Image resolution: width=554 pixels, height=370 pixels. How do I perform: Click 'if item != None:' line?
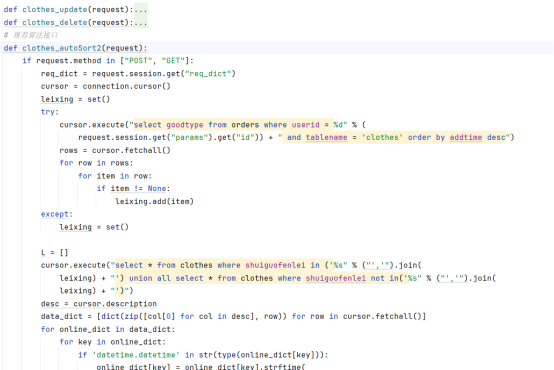click(134, 189)
